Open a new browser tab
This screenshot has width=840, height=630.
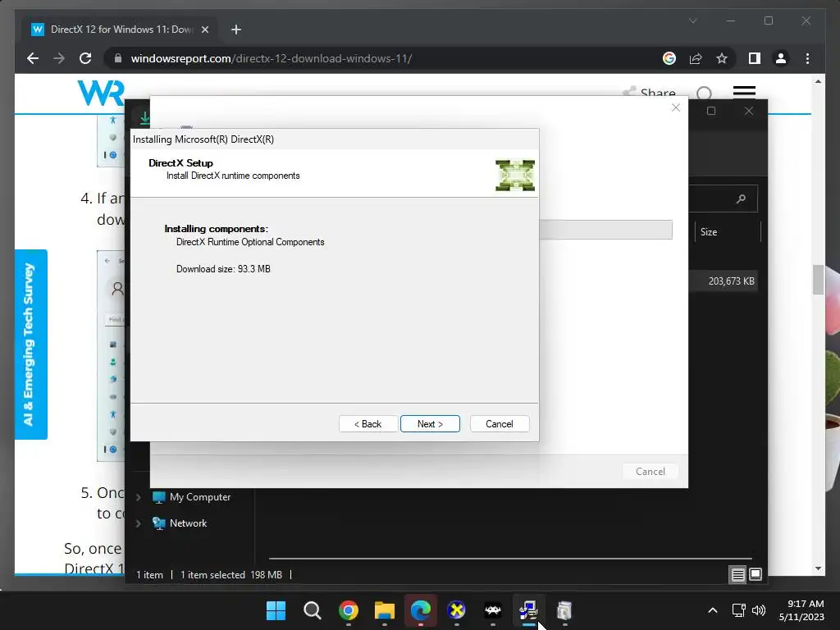[236, 30]
